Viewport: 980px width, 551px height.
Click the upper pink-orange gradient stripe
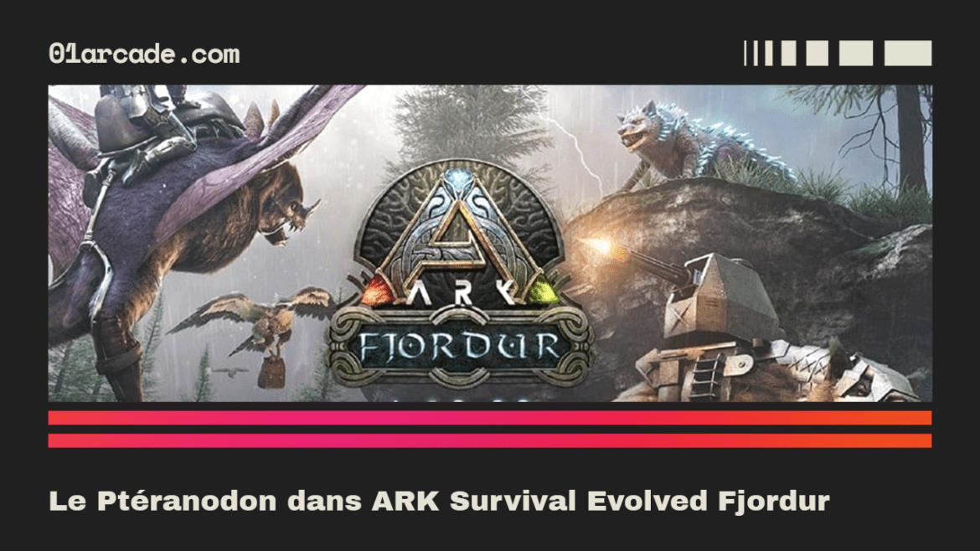[x=490, y=418]
